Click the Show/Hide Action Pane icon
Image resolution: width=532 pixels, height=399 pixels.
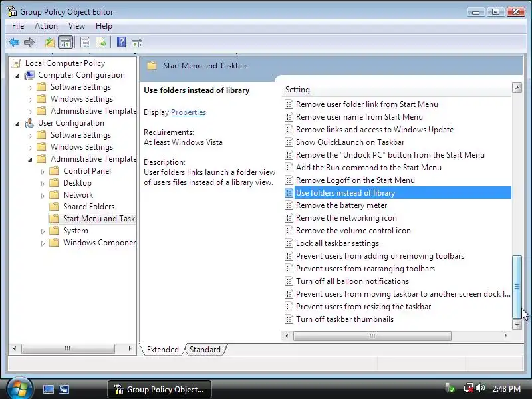[137, 43]
